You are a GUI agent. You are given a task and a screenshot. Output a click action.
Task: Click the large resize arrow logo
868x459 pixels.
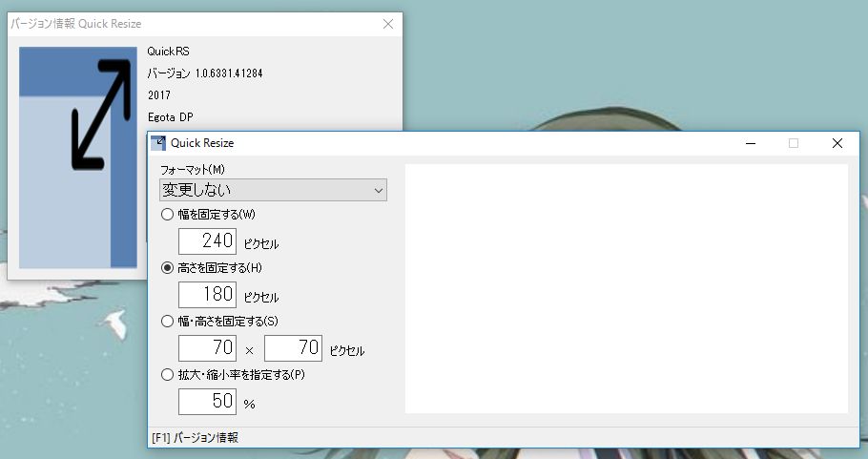(102, 115)
